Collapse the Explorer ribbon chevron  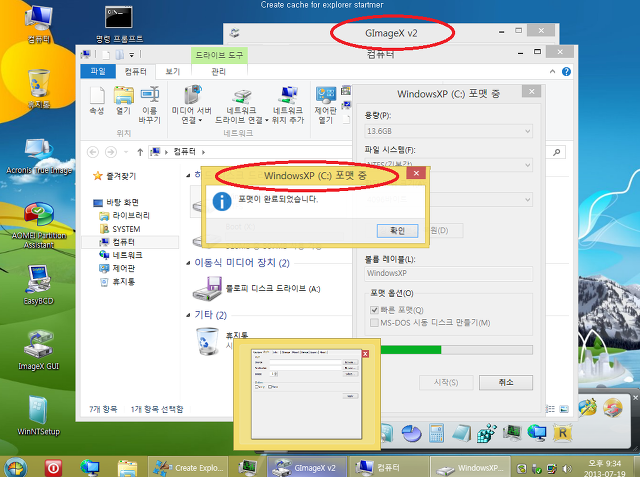[x=552, y=72]
